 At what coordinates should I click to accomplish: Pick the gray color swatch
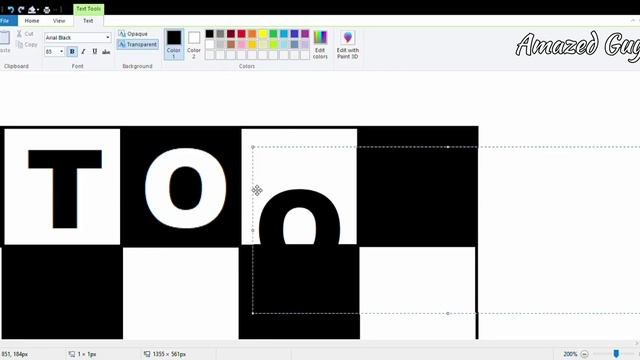[x=220, y=34]
